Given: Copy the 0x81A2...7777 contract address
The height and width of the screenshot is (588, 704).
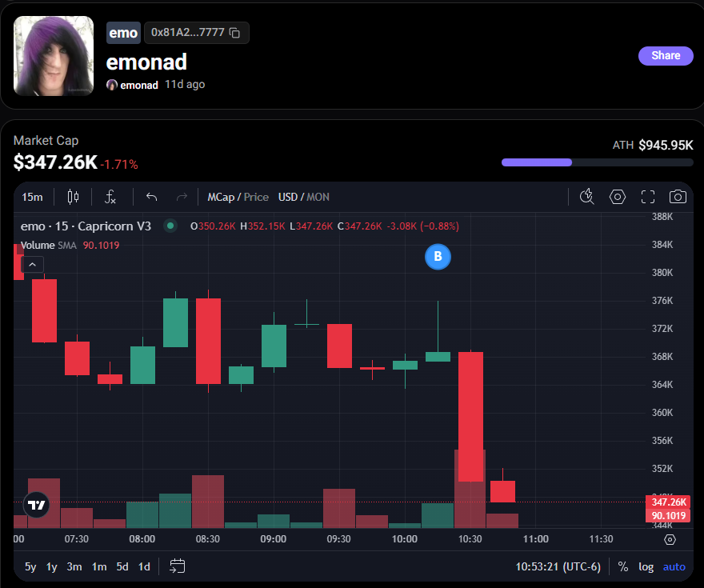Looking at the screenshot, I should pos(234,33).
